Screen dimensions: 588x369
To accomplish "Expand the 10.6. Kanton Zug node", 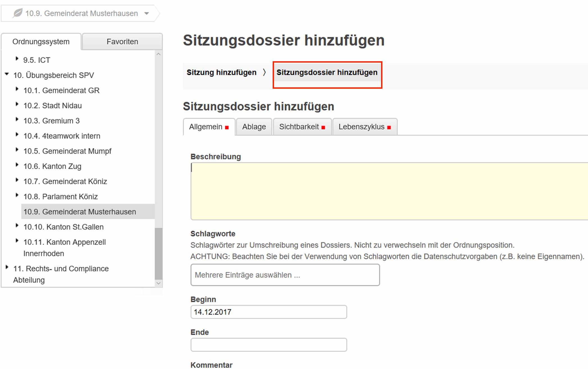I will click(17, 165).
